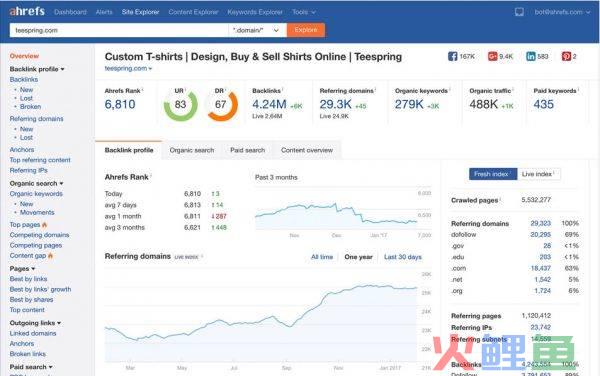Switch to Live index
Screen dimensions: 600x376
(539, 174)
